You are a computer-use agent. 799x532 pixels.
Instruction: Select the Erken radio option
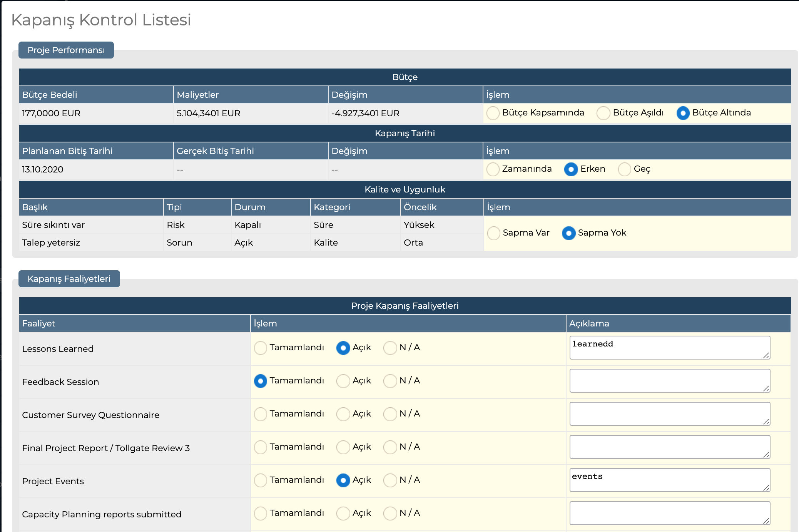pyautogui.click(x=571, y=169)
